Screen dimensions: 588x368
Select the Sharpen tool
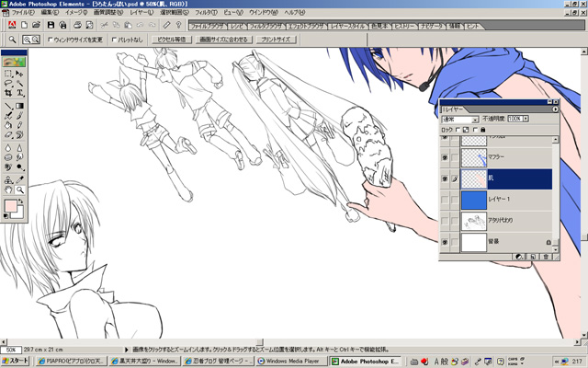(x=19, y=148)
